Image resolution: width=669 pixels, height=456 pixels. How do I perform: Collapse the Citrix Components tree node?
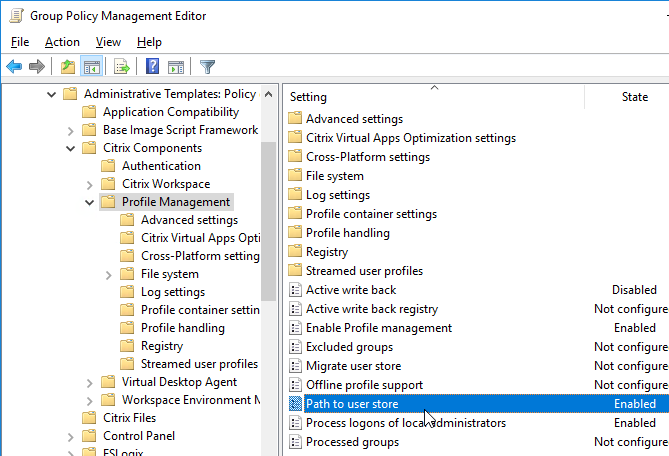click(x=70, y=148)
